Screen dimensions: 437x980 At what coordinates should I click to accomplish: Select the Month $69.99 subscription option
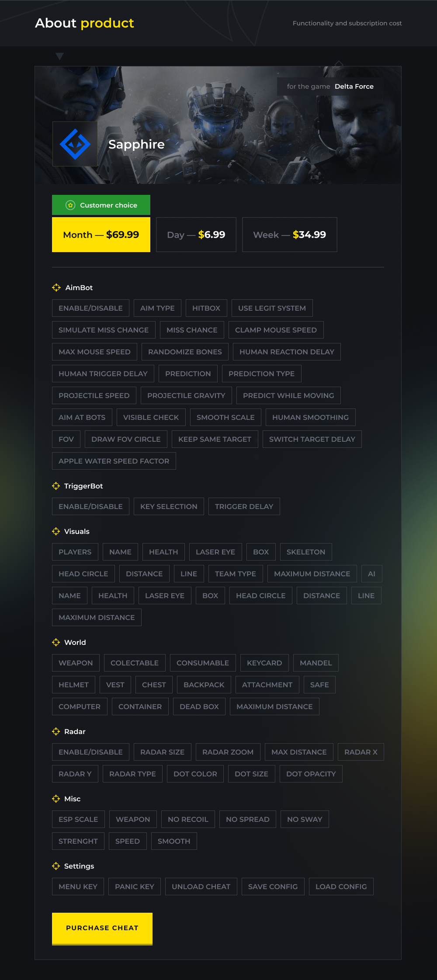pyautogui.click(x=101, y=235)
